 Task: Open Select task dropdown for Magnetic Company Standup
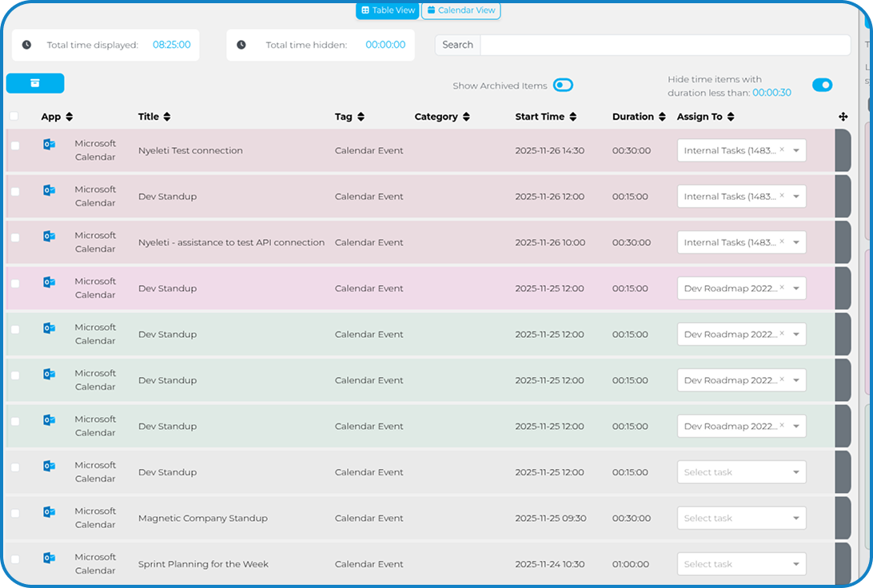[x=742, y=518]
